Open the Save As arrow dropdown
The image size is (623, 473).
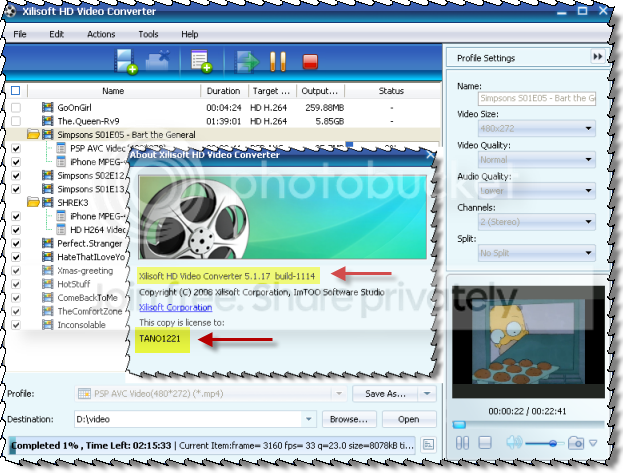tap(427, 394)
